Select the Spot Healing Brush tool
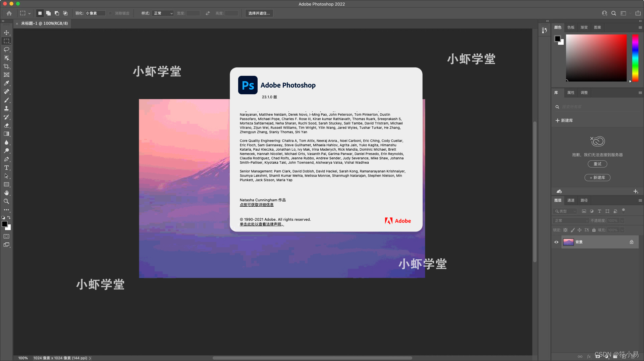The image size is (644, 361). pos(6,92)
